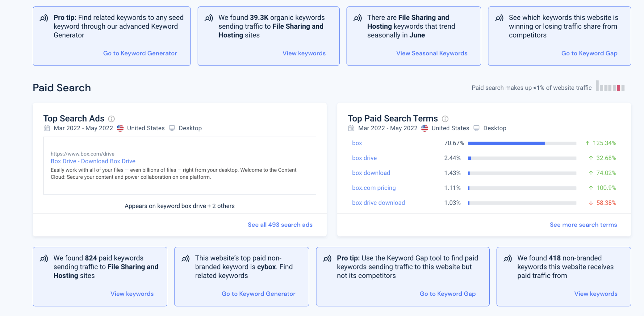Click Go to Keyword Gap on bottom pro tip card

click(448, 294)
